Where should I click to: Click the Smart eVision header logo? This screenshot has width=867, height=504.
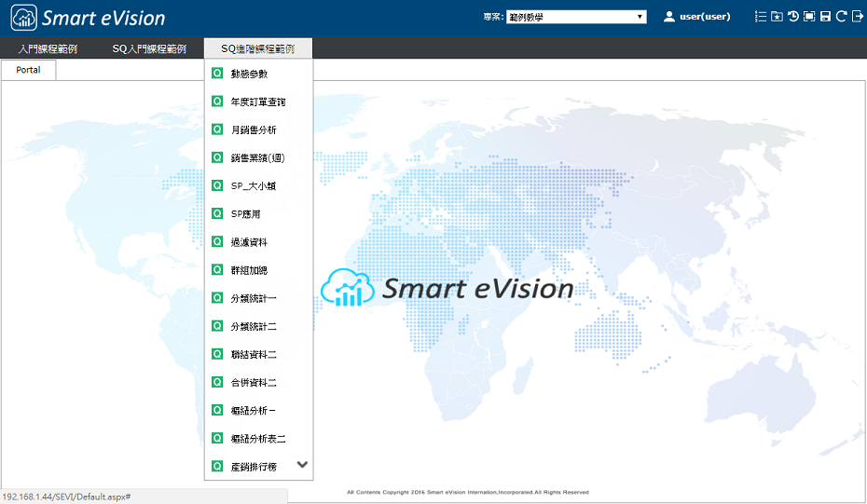tap(88, 18)
